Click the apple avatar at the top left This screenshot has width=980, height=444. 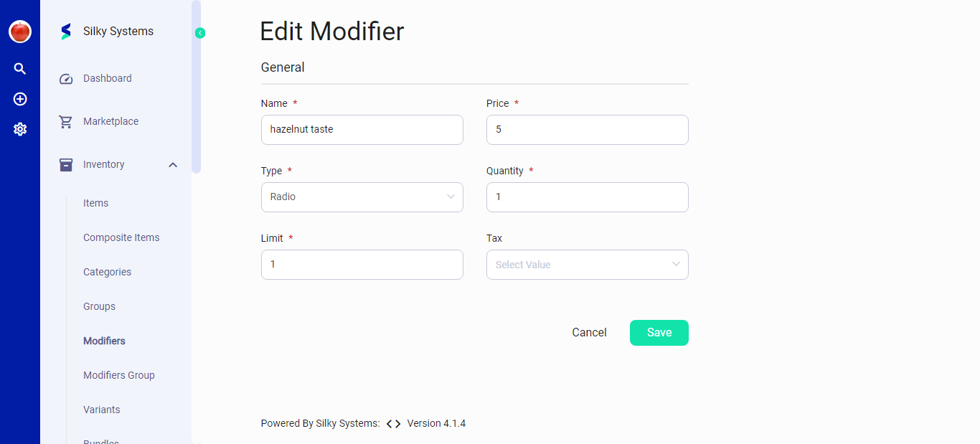(19, 31)
